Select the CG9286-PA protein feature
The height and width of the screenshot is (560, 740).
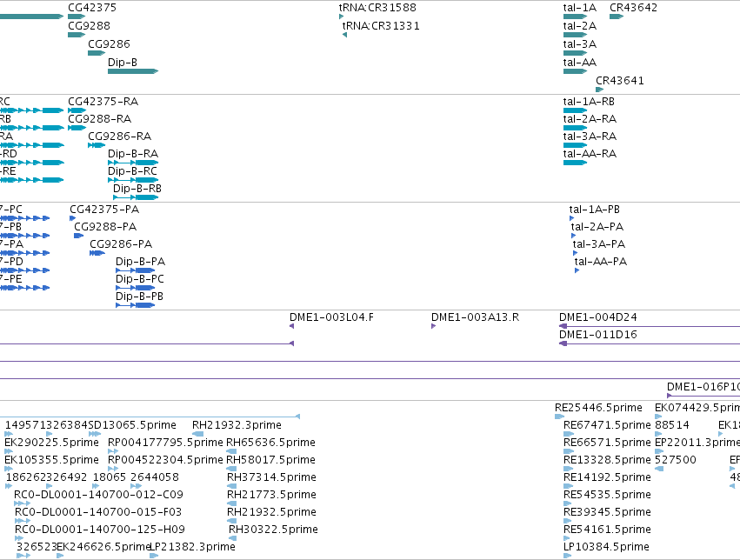(97, 253)
